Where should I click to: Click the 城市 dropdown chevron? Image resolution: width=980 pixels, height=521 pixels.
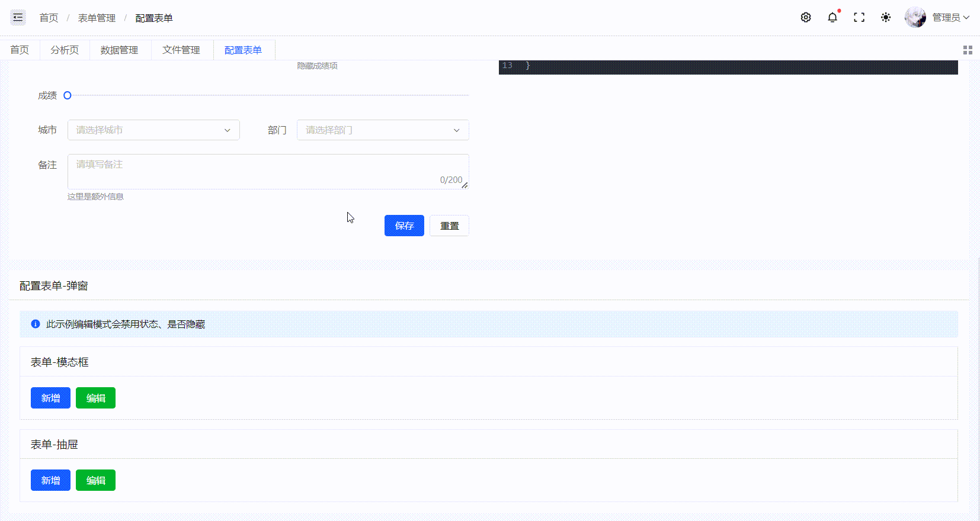[x=227, y=130]
